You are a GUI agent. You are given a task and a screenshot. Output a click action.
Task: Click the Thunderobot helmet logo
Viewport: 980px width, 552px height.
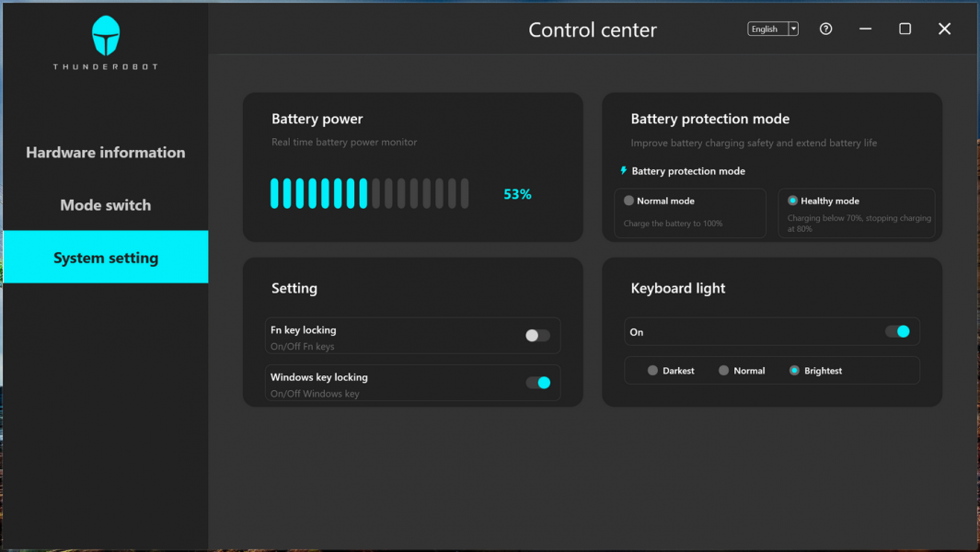point(106,36)
